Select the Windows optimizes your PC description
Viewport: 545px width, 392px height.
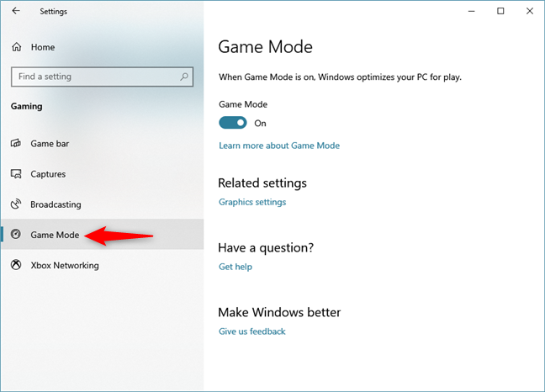(340, 77)
